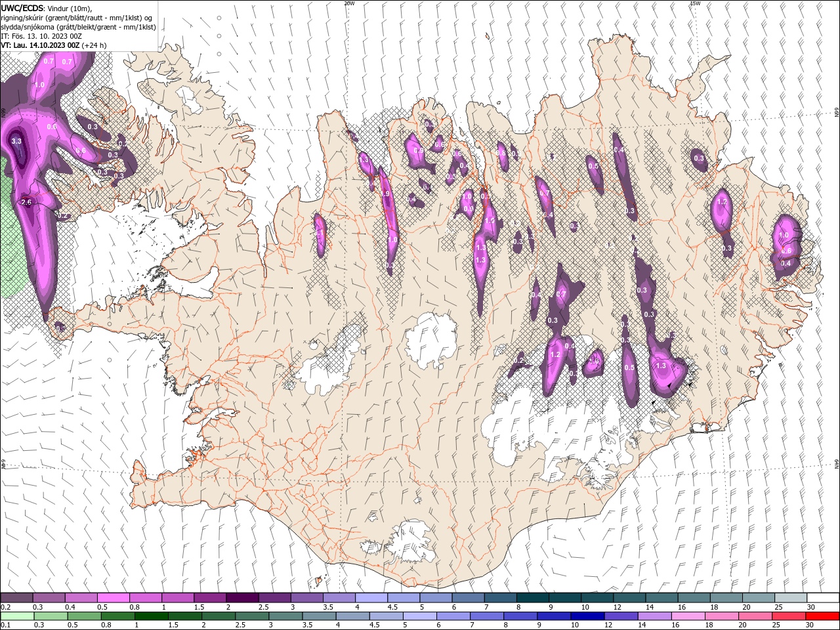The height and width of the screenshot is (630, 840).
Task: Pick upper legend swatch between 6 and 7
Action: (x=468, y=597)
